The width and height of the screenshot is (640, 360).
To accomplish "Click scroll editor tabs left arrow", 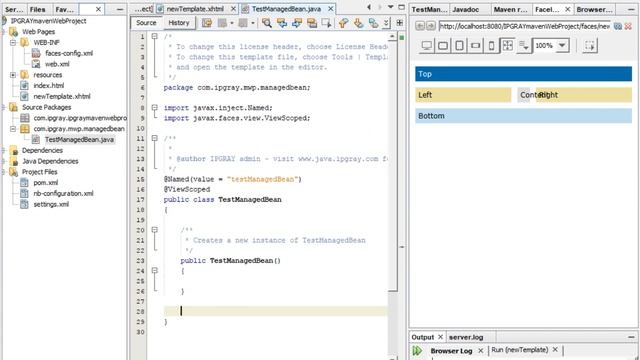I will pos(369,7).
